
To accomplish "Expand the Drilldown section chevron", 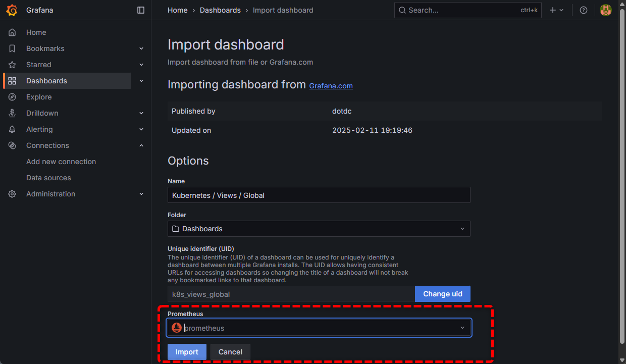I will tap(141, 113).
